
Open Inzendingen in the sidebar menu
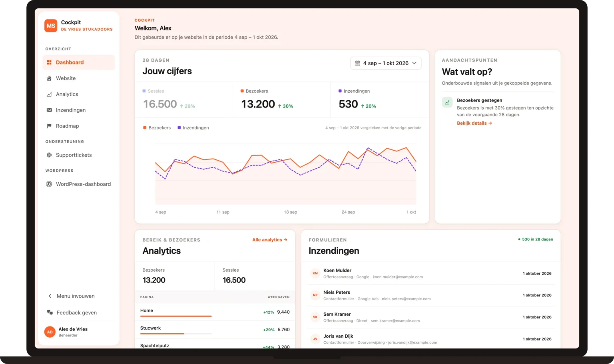(x=78, y=110)
